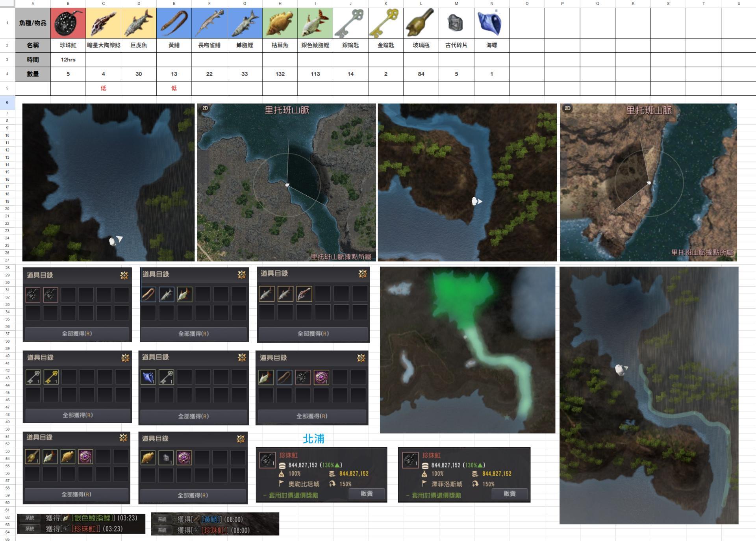Select row header 6
Image resolution: width=756 pixels, height=541 pixels.
pos(7,102)
